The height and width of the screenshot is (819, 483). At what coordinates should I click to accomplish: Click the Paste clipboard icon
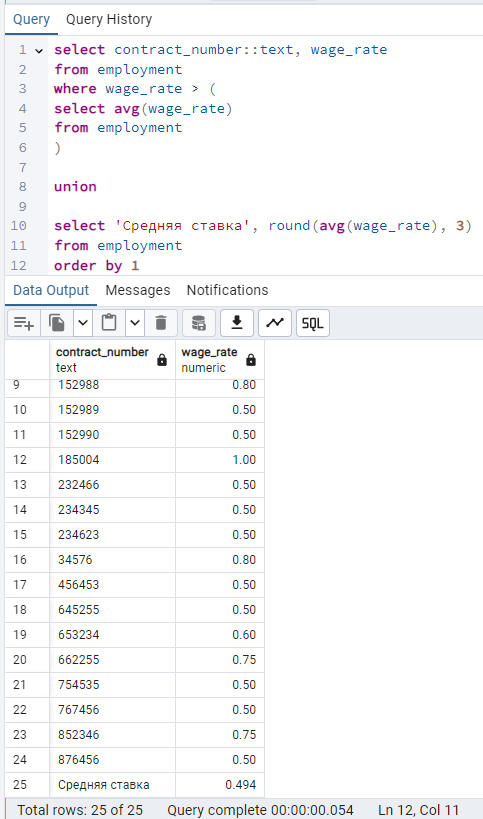click(109, 323)
